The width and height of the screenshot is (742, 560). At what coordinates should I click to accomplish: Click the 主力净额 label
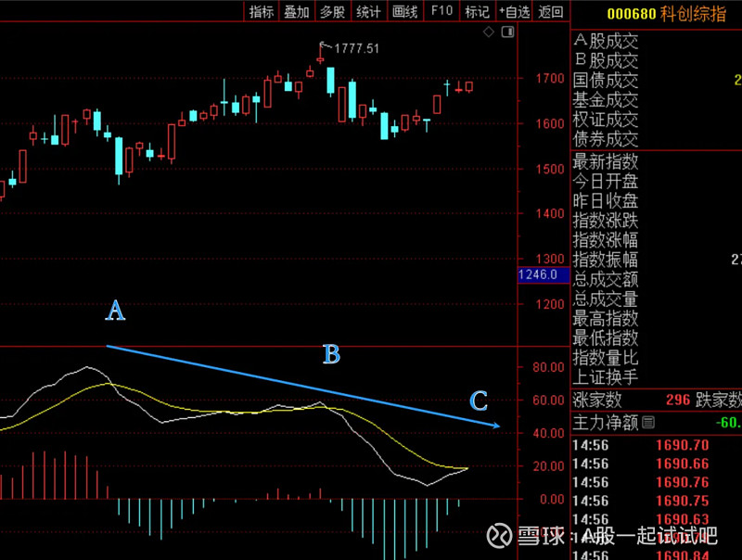[x=606, y=422]
